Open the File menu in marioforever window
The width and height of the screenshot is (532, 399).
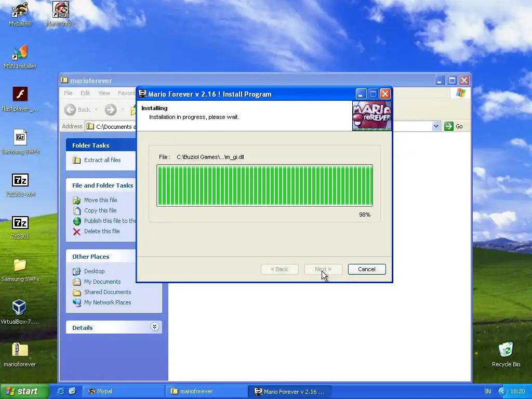coord(68,93)
